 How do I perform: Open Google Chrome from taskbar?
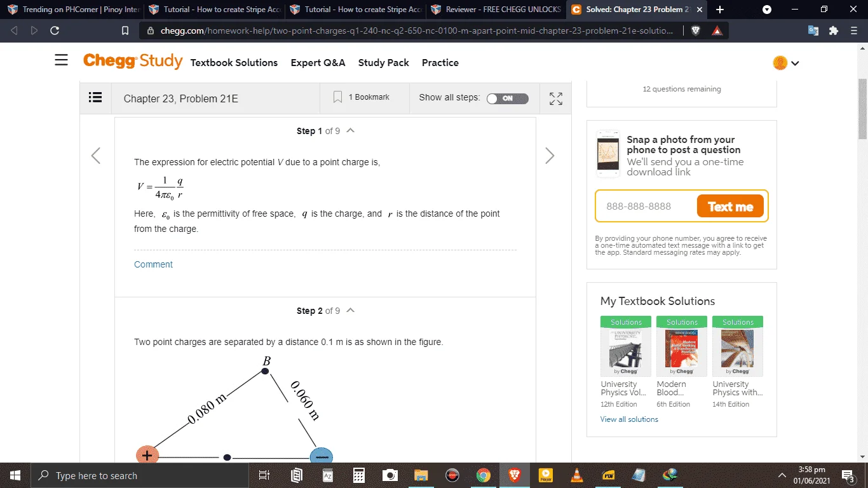(x=484, y=475)
